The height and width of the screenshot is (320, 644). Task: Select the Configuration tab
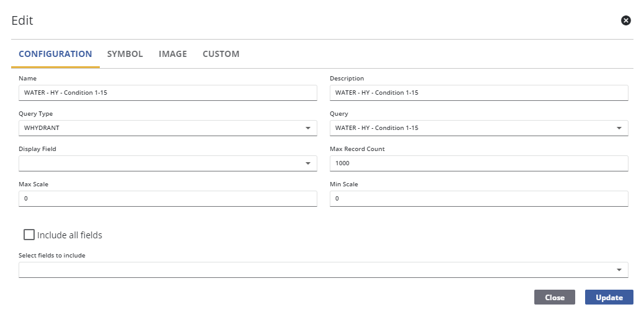coord(55,54)
